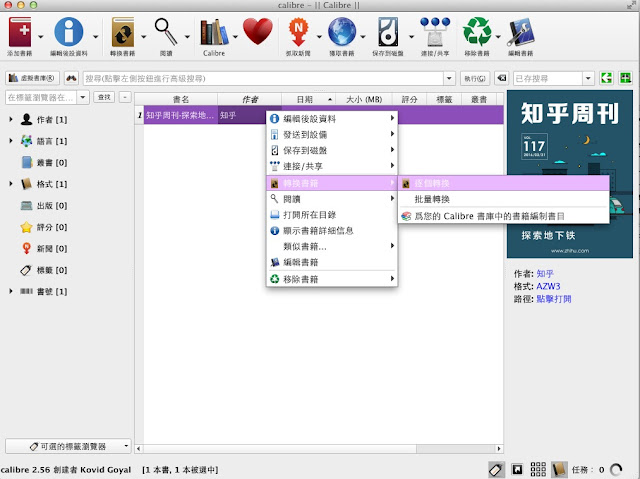Click the AZW3 format link

(548, 286)
